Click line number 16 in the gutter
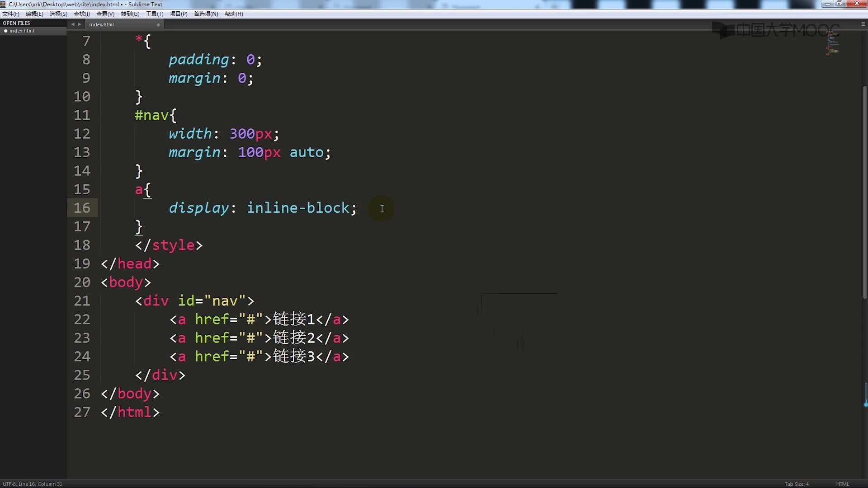This screenshot has height=488, width=868. click(82, 208)
